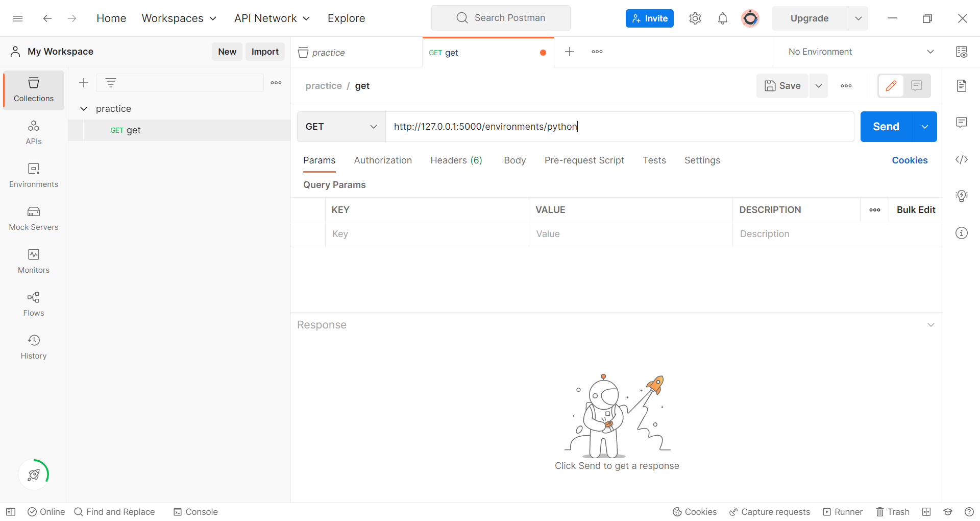
Task: Open the user avatar menu
Action: pyautogui.click(x=750, y=18)
